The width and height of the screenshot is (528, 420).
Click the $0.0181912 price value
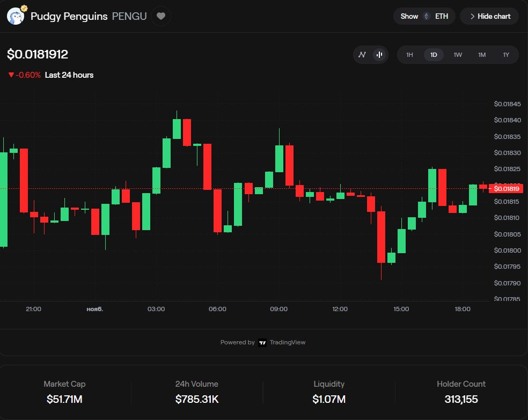click(x=38, y=54)
